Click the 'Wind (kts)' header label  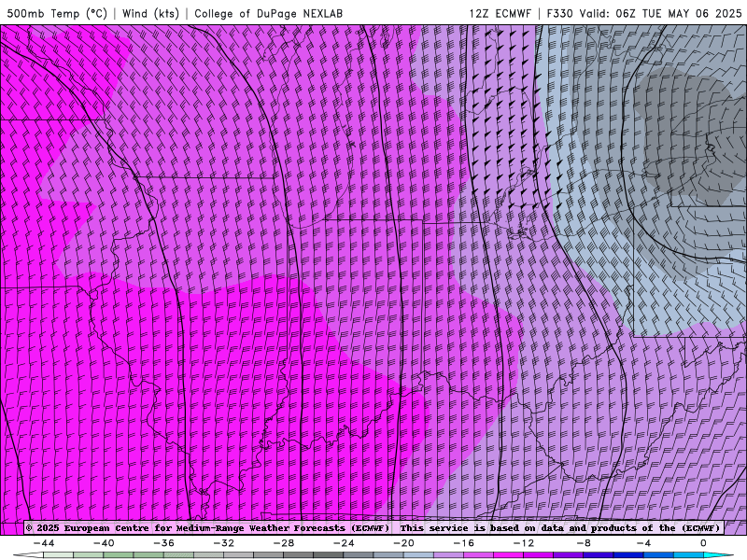(x=150, y=13)
